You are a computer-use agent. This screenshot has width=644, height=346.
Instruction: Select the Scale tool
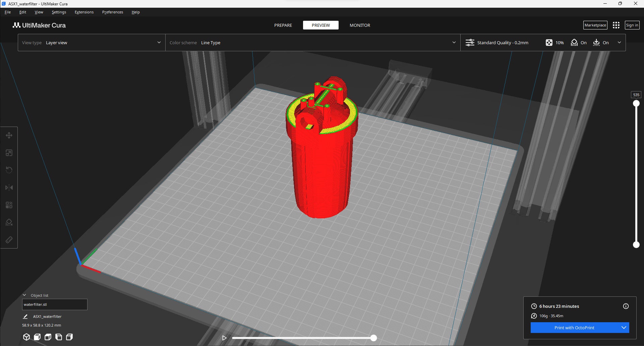(x=9, y=152)
